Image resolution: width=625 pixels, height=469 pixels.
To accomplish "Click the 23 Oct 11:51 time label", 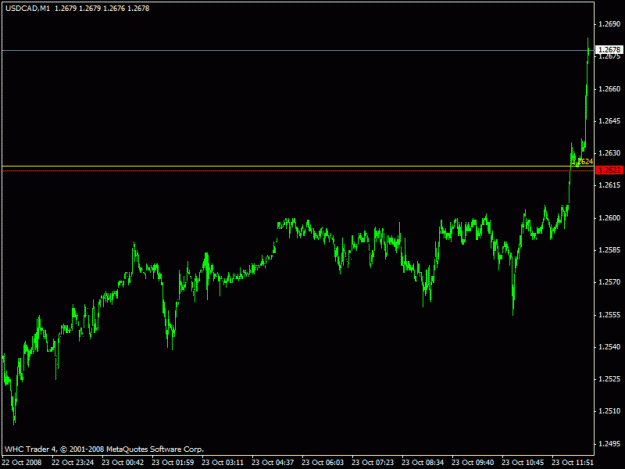I will (572, 463).
